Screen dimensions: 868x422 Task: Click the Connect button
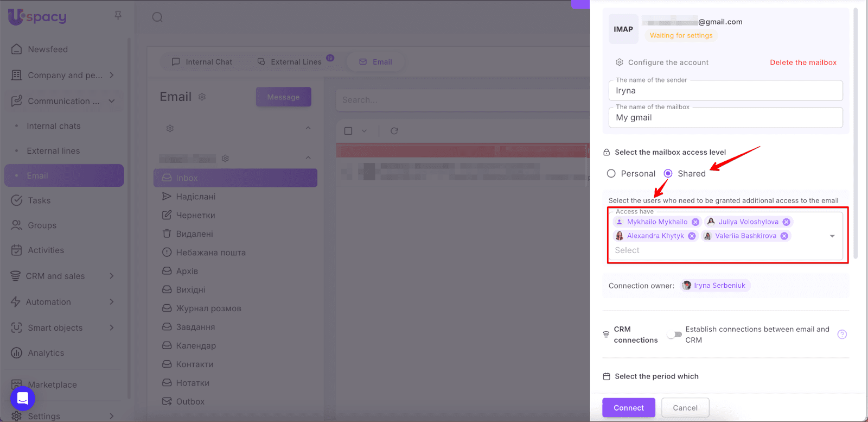pyautogui.click(x=628, y=408)
